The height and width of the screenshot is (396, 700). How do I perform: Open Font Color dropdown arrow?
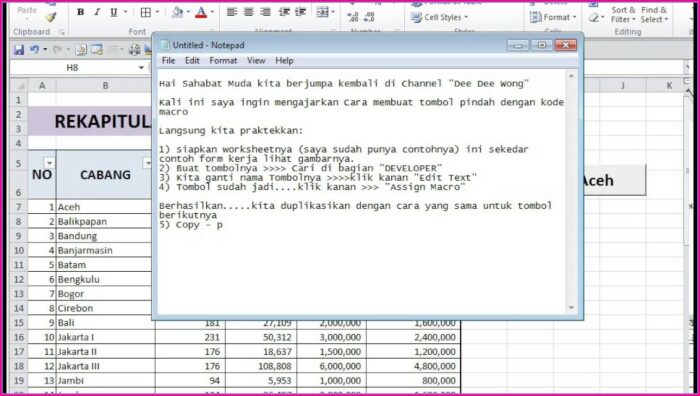click(212, 13)
